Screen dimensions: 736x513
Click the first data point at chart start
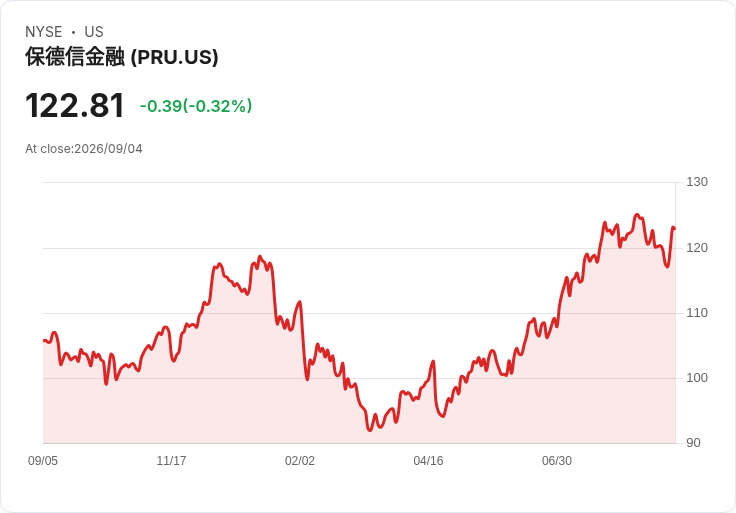point(44,341)
